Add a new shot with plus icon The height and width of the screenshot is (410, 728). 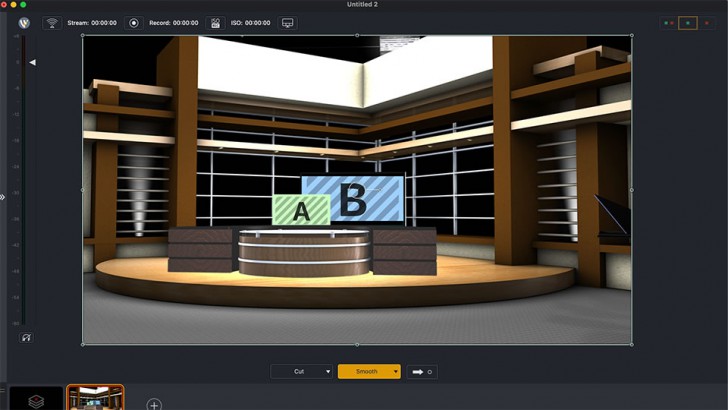click(154, 404)
